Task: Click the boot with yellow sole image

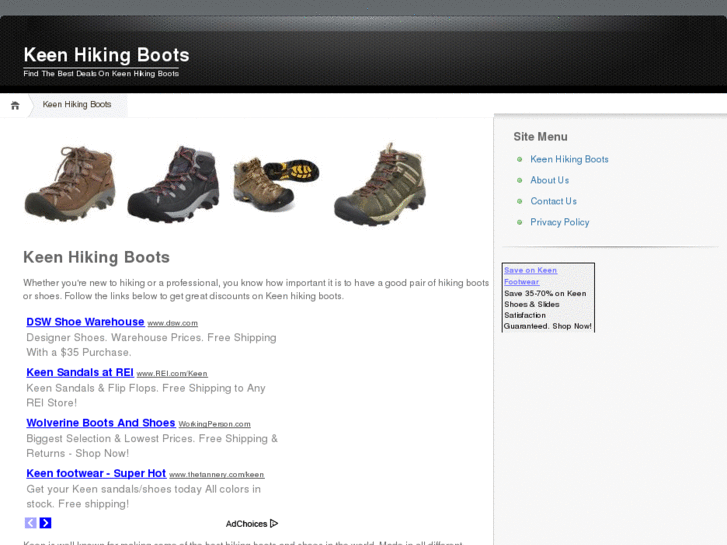Action: click(x=276, y=184)
